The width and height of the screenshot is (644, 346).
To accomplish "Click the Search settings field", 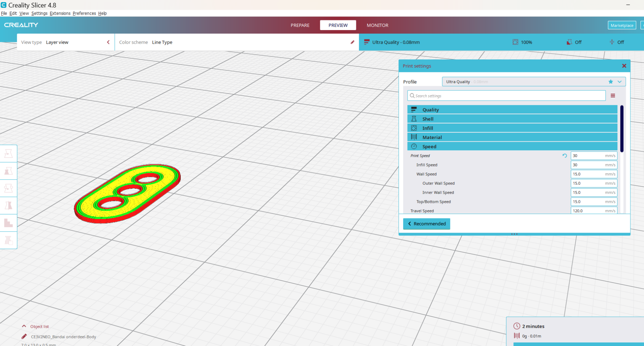I will (x=506, y=96).
